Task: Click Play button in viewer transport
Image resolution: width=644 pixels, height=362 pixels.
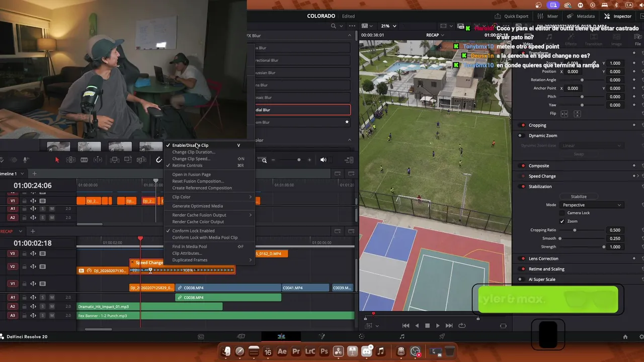Action: (x=438, y=326)
